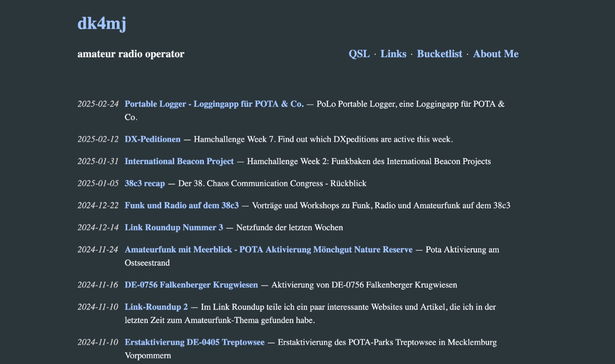
Task: Open the 38c3 recap post
Action: [x=145, y=184]
